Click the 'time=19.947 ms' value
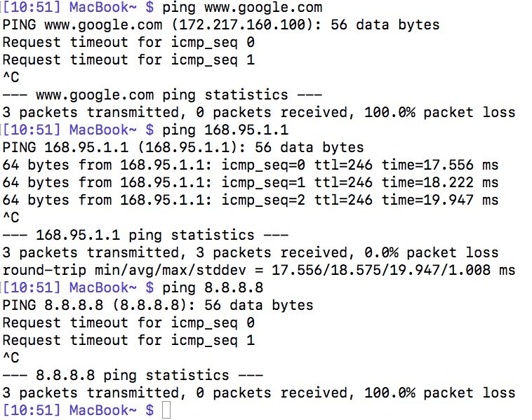532x420 pixels. click(440, 201)
